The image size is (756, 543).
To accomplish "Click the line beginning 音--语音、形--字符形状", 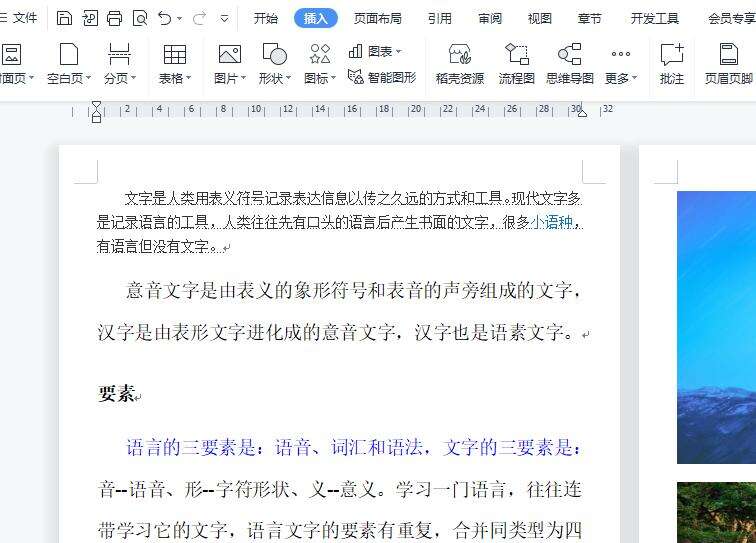I will (340, 490).
